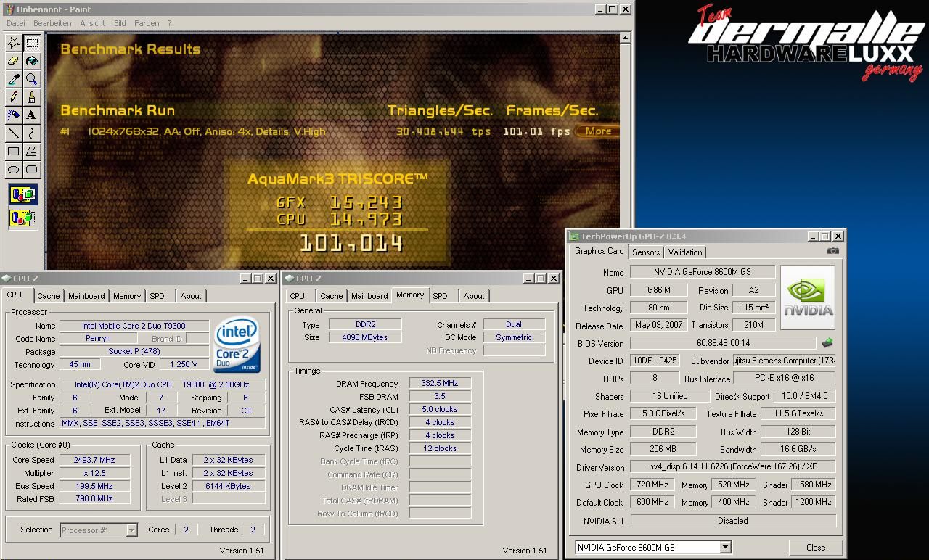The image size is (929, 560).
Task: Click the BIOS Version field 60.86.4B.00.14
Action: (723, 343)
